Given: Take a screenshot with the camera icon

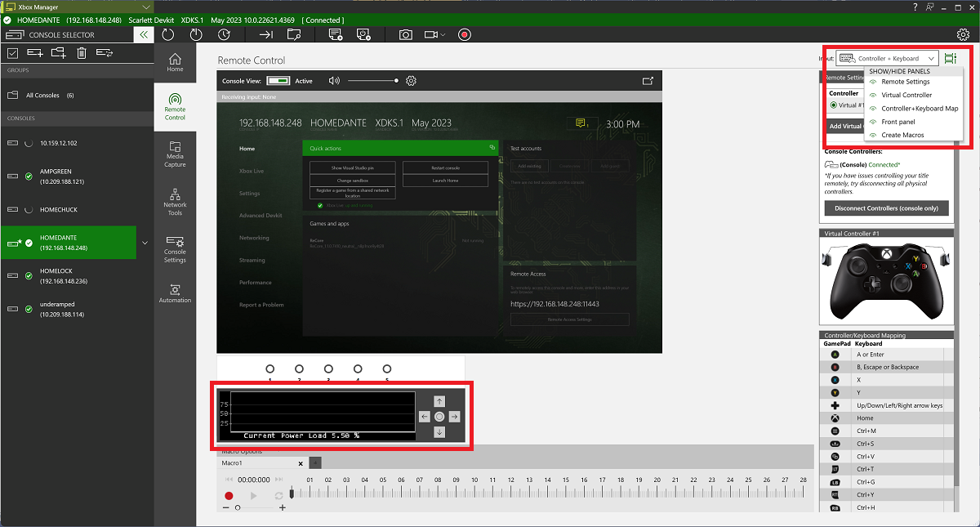Looking at the screenshot, I should [x=405, y=34].
